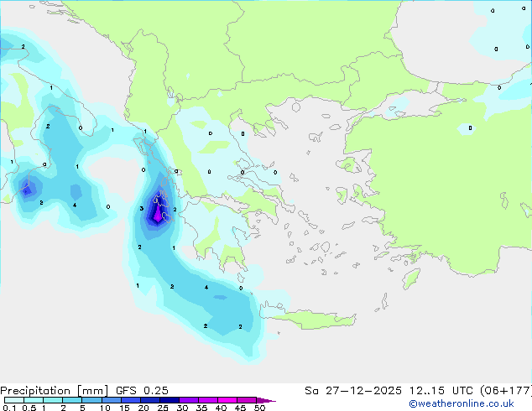Click the 'GFS 0.25' model label

pyautogui.click(x=142, y=391)
